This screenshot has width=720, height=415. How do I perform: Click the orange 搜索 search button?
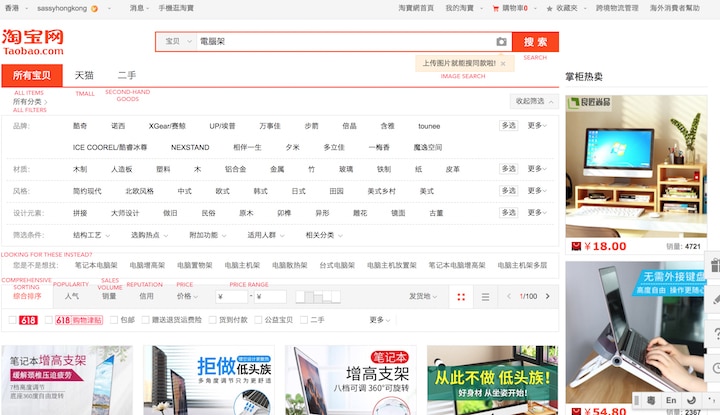click(x=535, y=42)
